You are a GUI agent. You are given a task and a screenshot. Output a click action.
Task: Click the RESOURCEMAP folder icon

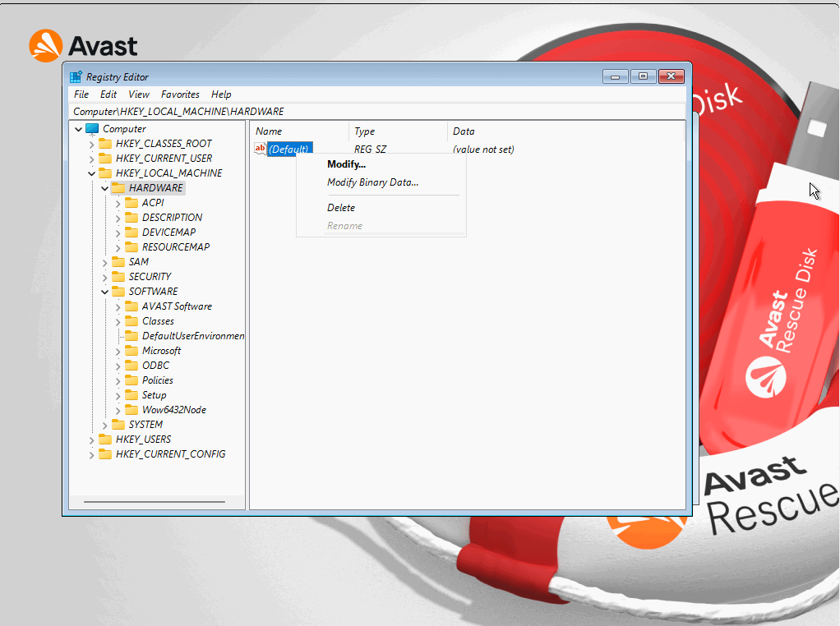132,246
